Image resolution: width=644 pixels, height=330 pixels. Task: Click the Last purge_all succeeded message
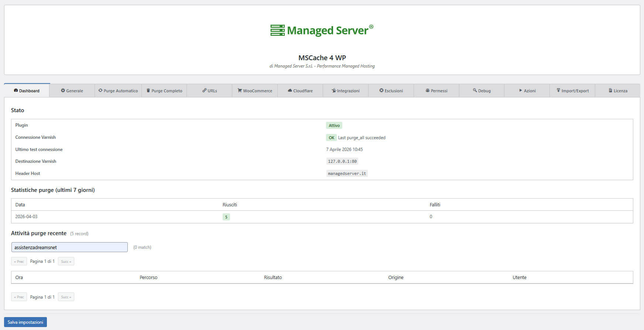(362, 138)
